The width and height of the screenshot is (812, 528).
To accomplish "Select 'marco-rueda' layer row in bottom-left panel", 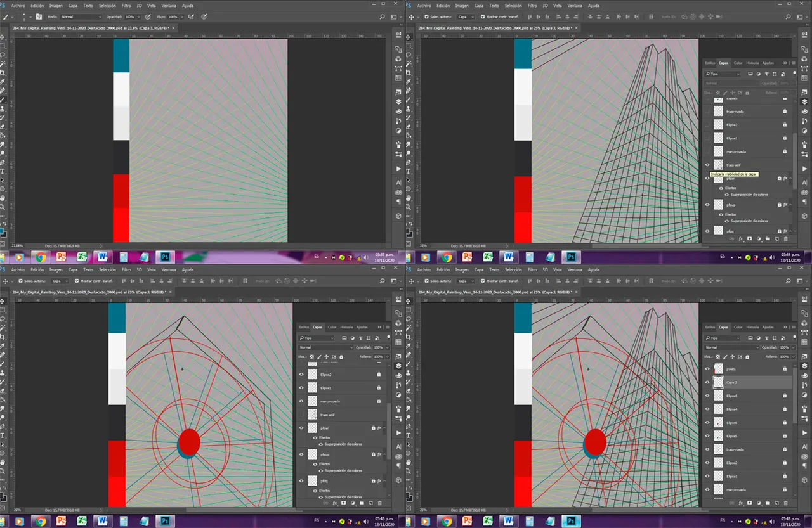I will coord(342,401).
